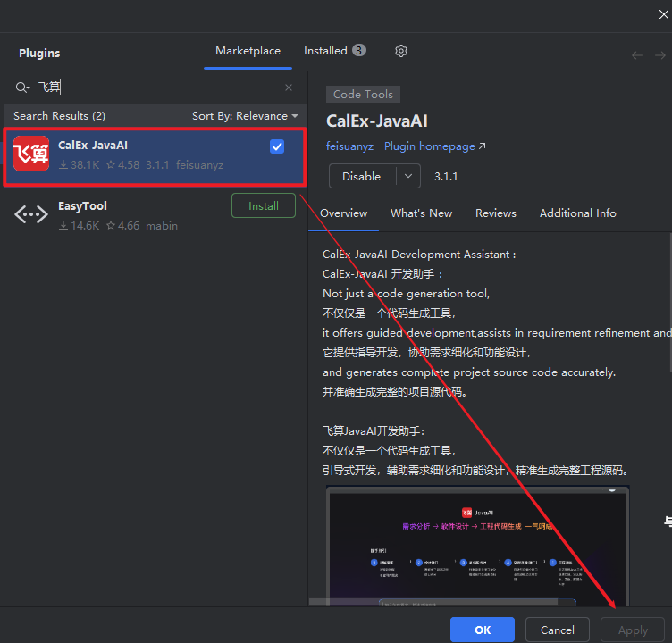The width and height of the screenshot is (672, 643).
Task: Install the EasyTool plugin
Action: 264,205
